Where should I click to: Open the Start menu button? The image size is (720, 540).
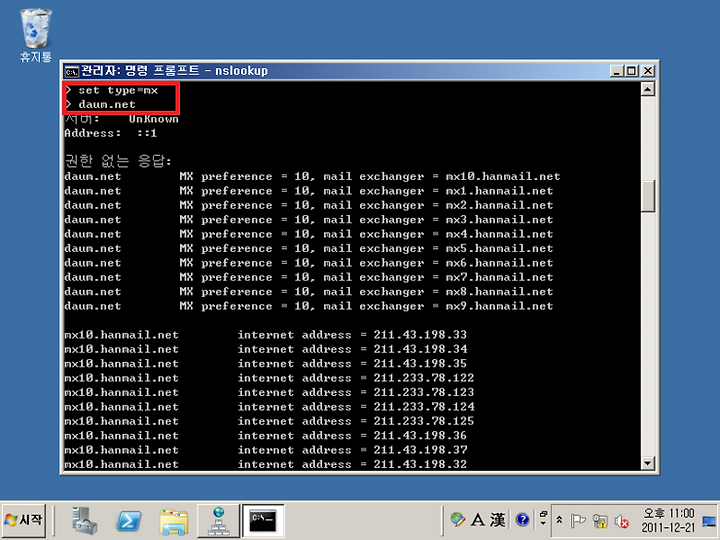(x=24, y=520)
